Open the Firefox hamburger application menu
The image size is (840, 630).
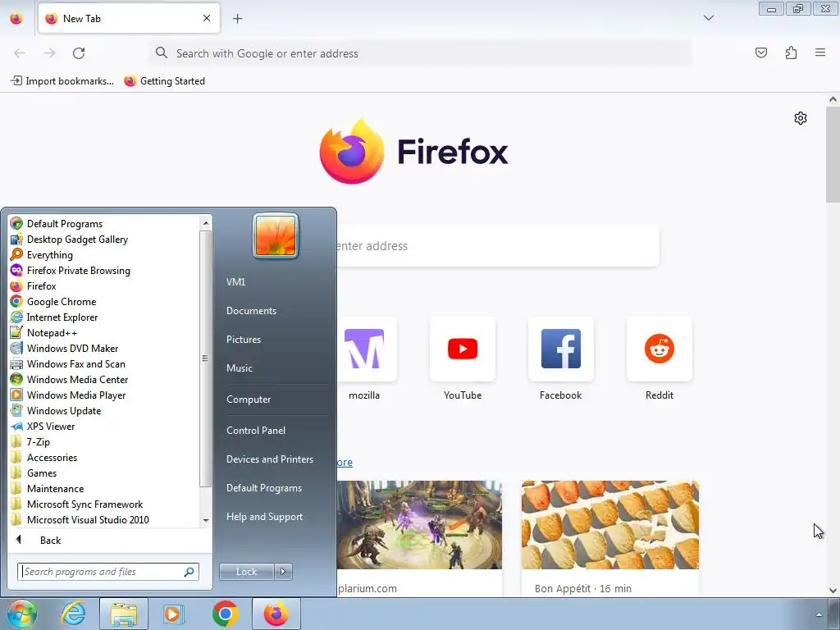820,52
